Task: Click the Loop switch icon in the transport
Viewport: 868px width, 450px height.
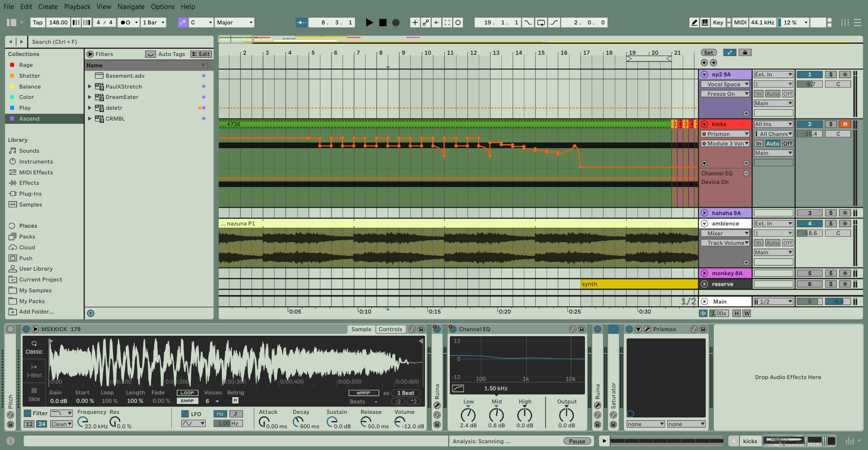Action: point(541,23)
